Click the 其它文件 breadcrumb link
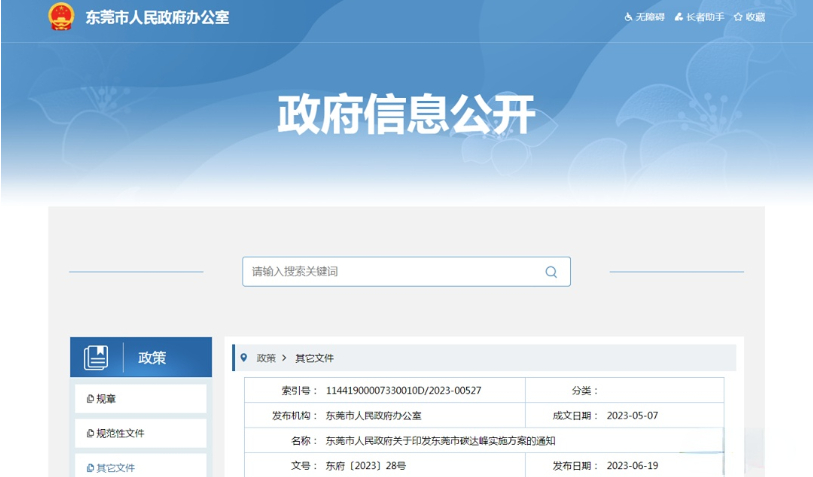This screenshot has width=813, height=477. [314, 358]
